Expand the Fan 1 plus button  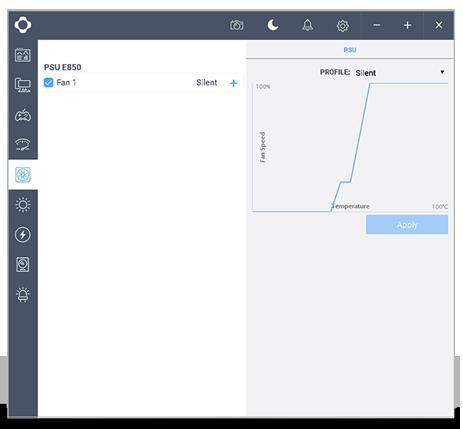[233, 83]
